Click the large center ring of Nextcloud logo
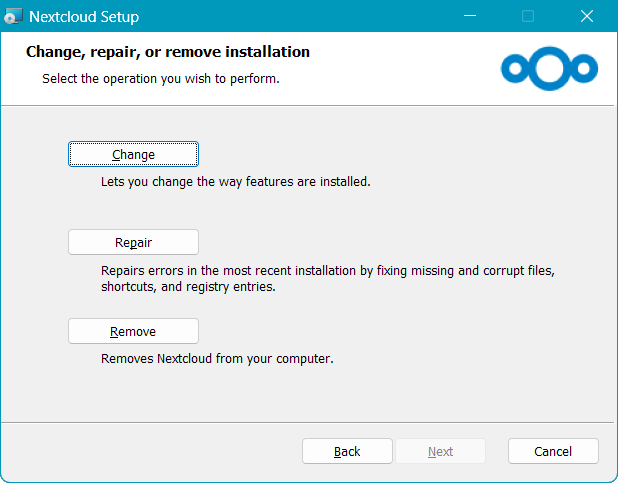The width and height of the screenshot is (618, 483). 550,68
